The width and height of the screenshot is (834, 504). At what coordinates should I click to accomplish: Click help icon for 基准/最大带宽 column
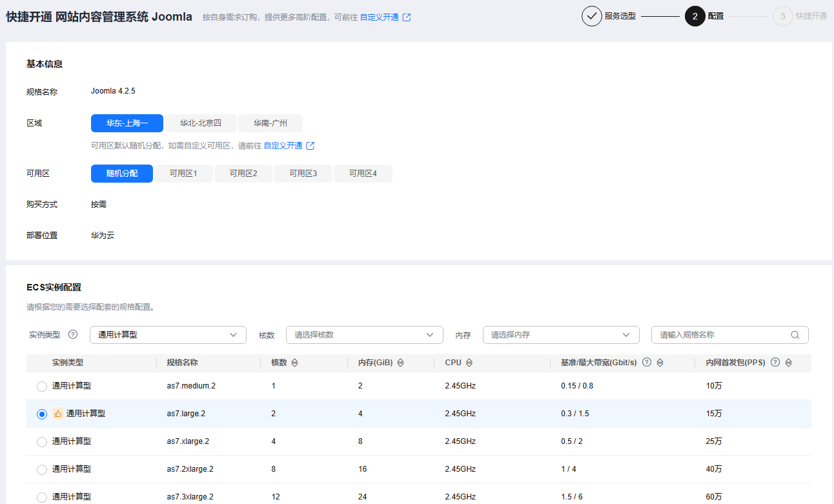pos(647,363)
